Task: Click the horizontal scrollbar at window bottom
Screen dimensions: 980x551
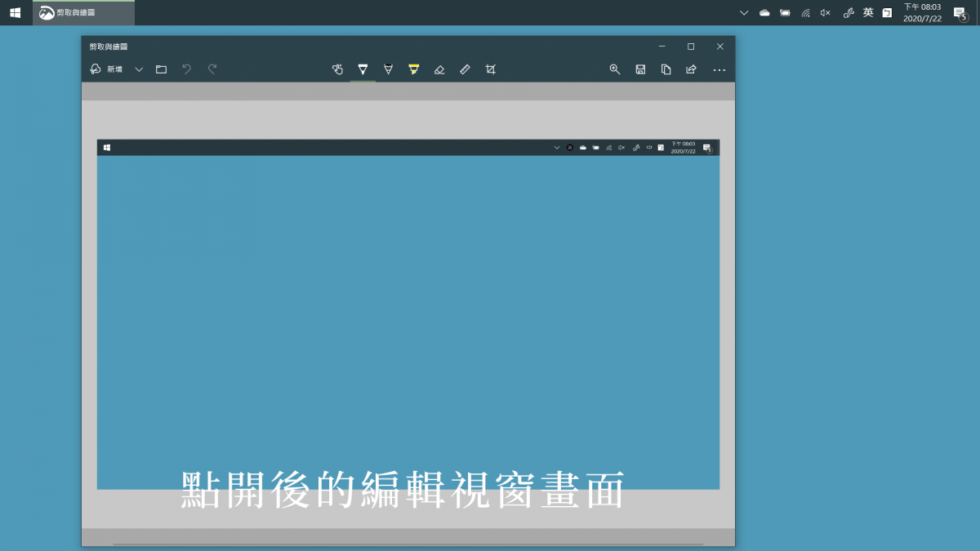Action: pos(408,544)
